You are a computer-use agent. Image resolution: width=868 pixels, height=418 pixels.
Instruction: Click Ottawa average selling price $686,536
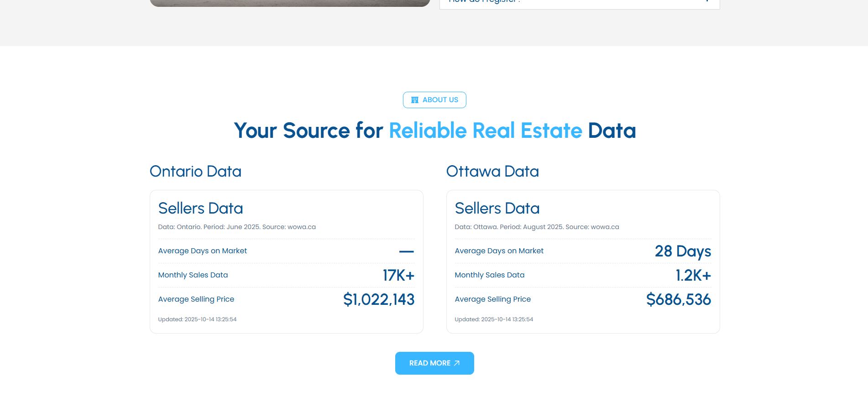click(678, 300)
